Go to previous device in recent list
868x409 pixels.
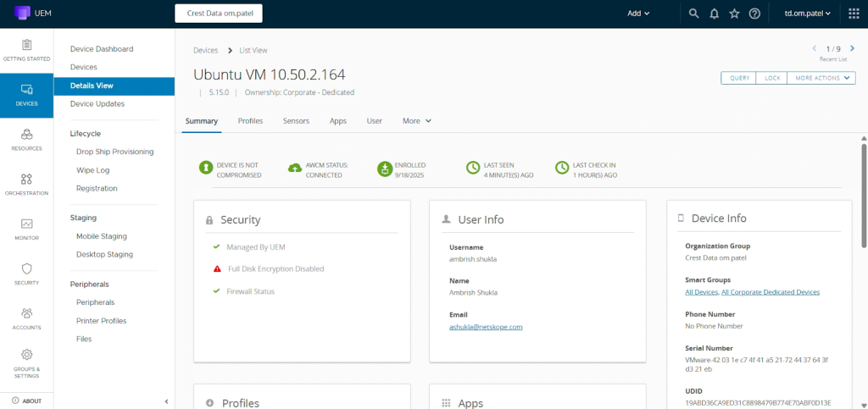point(815,48)
